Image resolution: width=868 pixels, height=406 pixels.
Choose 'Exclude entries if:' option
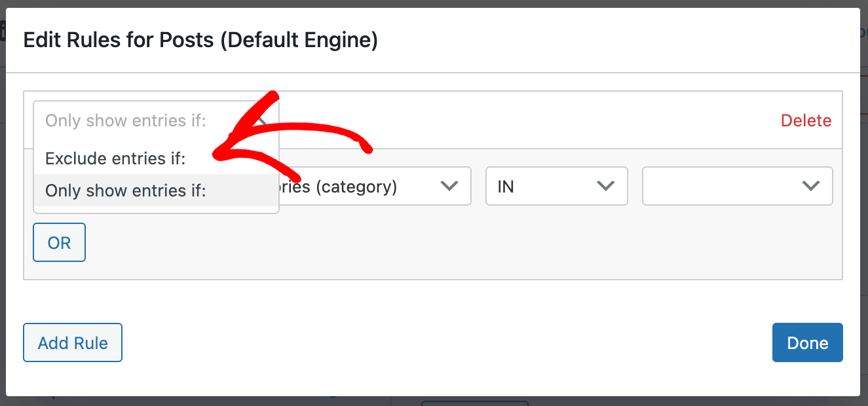(x=156, y=158)
